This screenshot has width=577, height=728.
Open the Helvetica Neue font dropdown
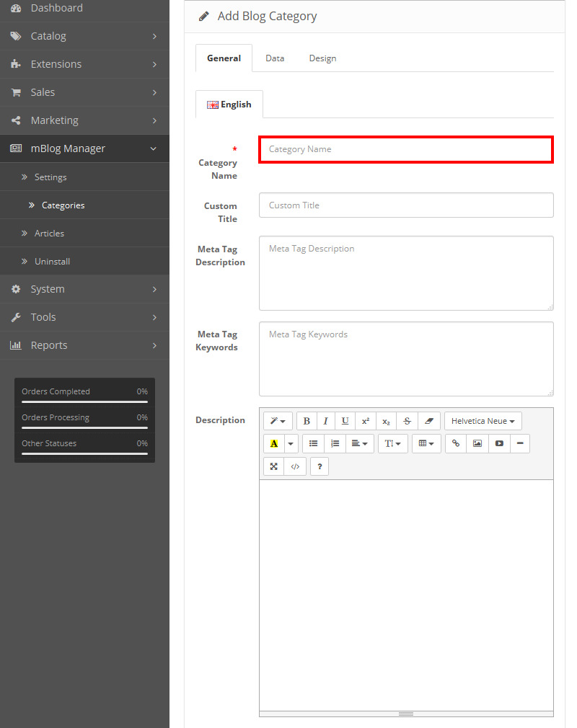click(483, 421)
